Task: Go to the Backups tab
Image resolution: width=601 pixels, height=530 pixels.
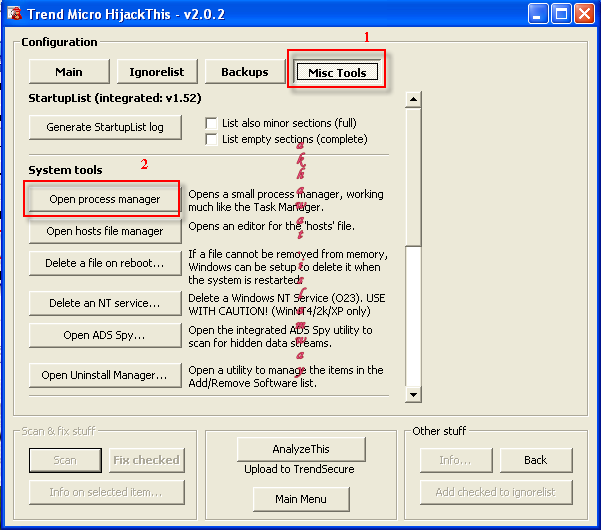Action: tap(245, 72)
